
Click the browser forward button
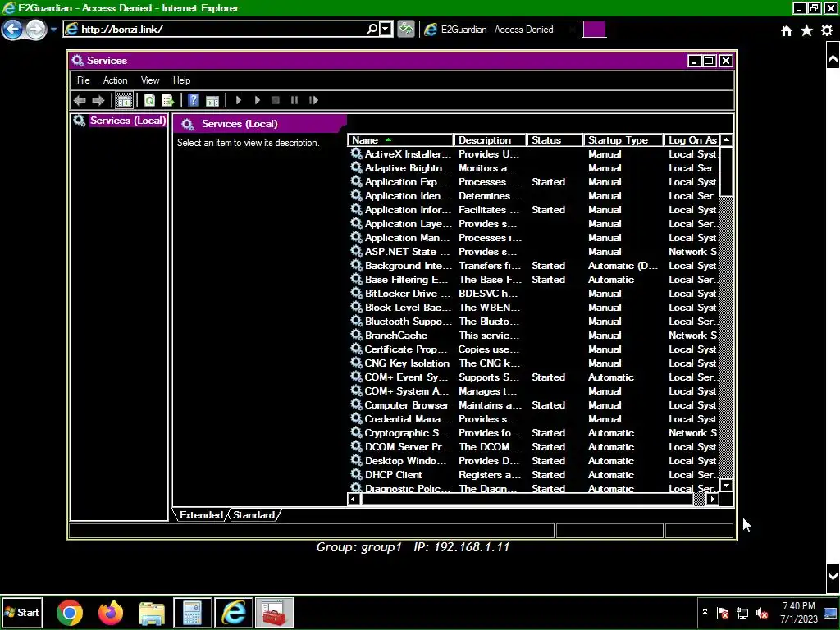(x=36, y=29)
